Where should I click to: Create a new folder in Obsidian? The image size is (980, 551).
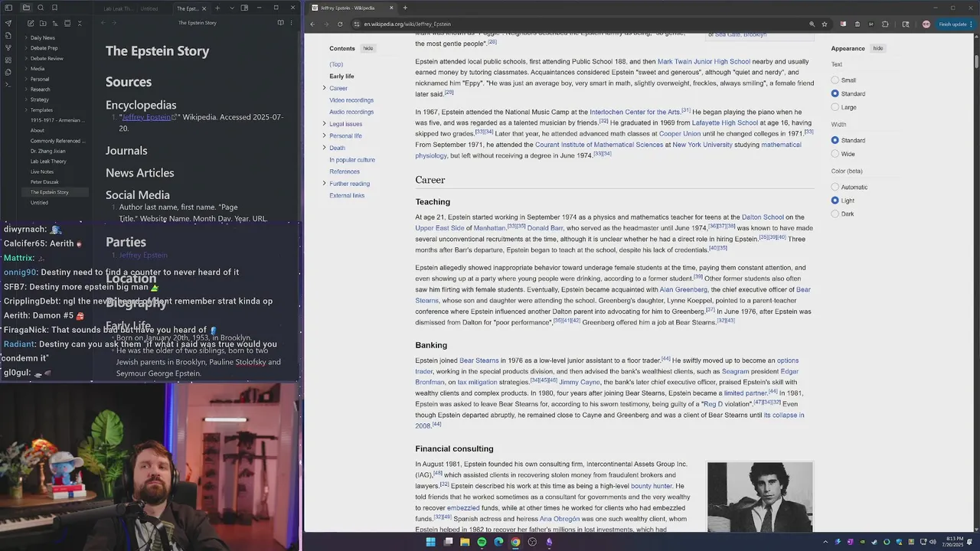pyautogui.click(x=43, y=23)
